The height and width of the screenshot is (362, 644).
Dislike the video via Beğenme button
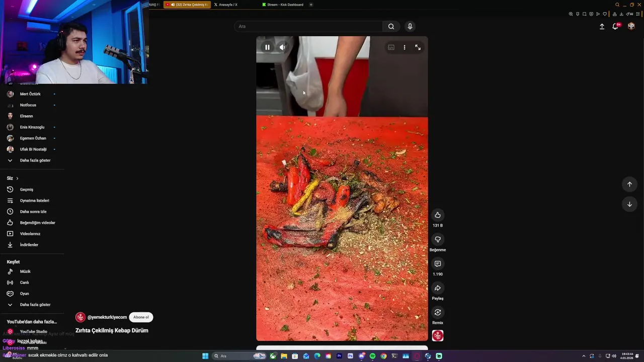pyautogui.click(x=438, y=239)
